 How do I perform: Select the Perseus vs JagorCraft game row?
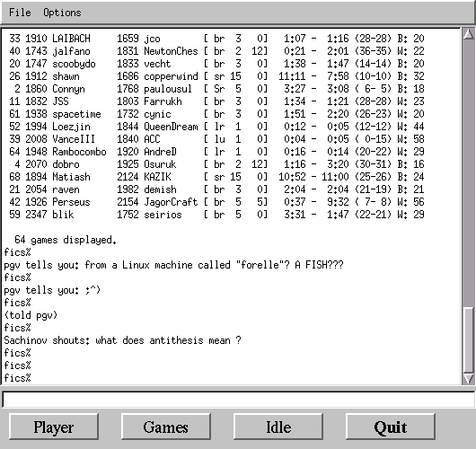click(x=216, y=202)
